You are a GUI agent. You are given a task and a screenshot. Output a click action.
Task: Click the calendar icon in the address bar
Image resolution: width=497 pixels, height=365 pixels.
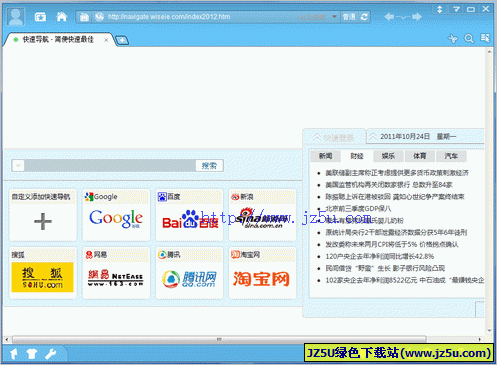(x=84, y=17)
